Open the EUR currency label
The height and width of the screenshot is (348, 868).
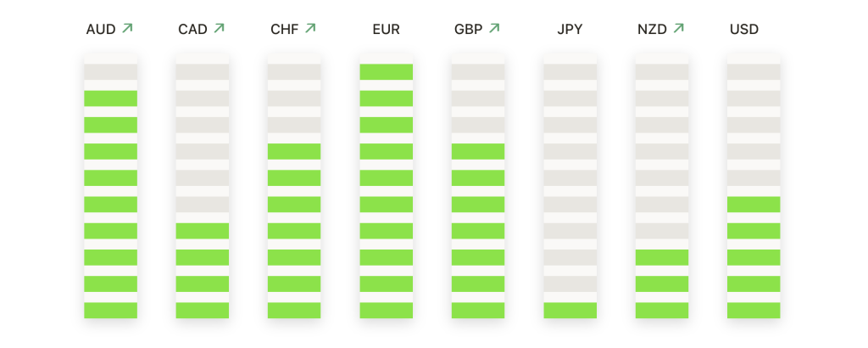click(x=386, y=30)
